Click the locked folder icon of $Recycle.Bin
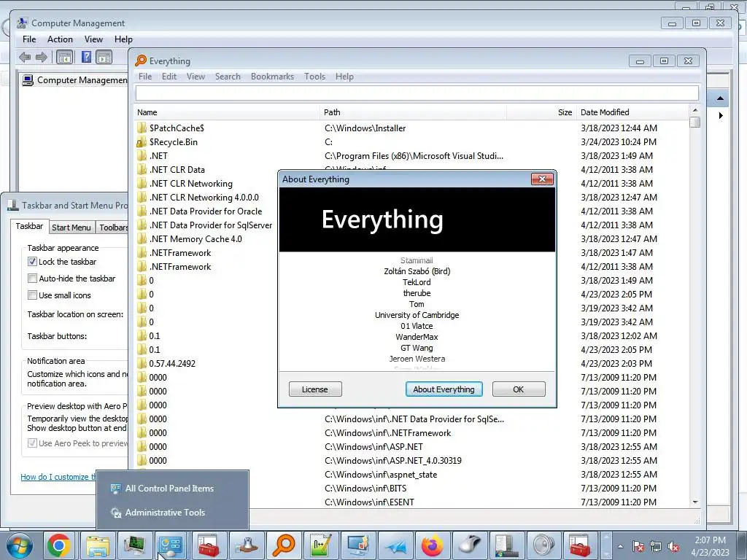The height and width of the screenshot is (560, 747). 142,142
